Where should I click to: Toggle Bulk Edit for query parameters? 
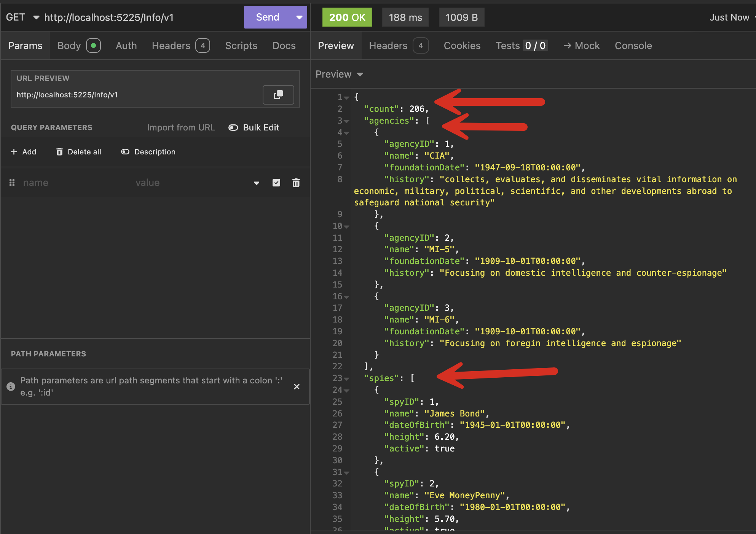[233, 127]
